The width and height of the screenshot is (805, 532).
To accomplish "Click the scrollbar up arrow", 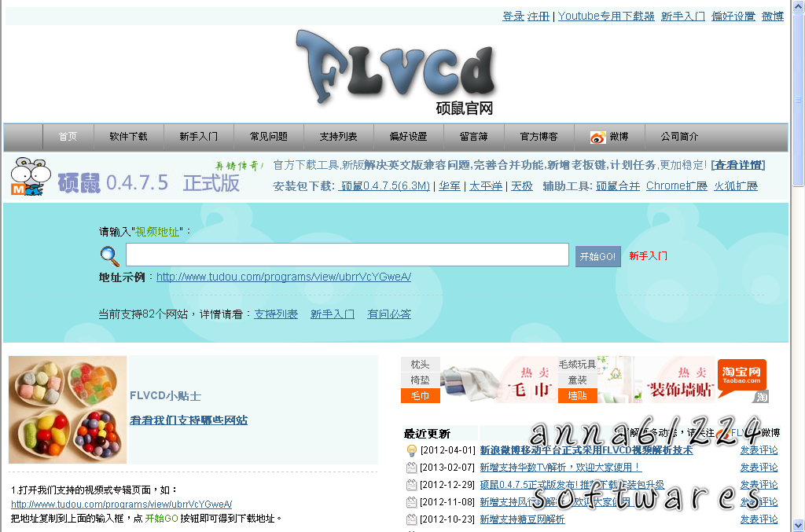I will click(799, 6).
